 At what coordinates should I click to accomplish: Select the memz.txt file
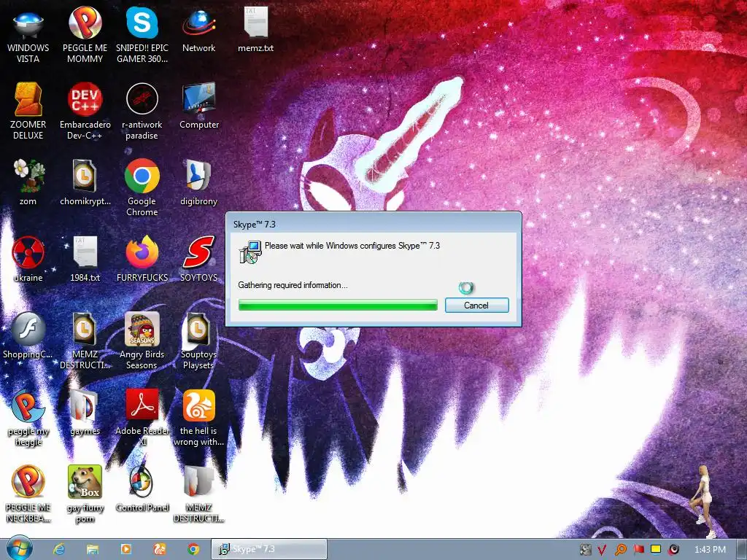(x=256, y=29)
